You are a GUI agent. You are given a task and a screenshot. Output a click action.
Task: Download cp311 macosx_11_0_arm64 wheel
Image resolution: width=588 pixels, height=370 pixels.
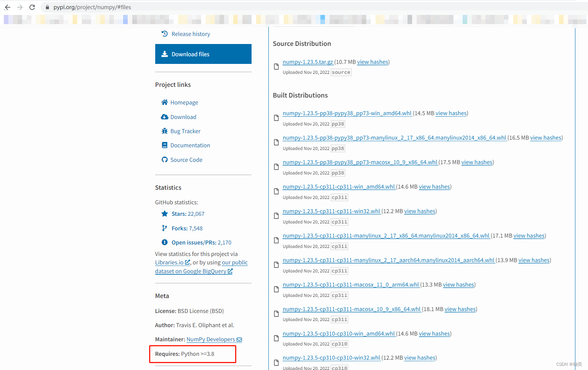coord(351,285)
